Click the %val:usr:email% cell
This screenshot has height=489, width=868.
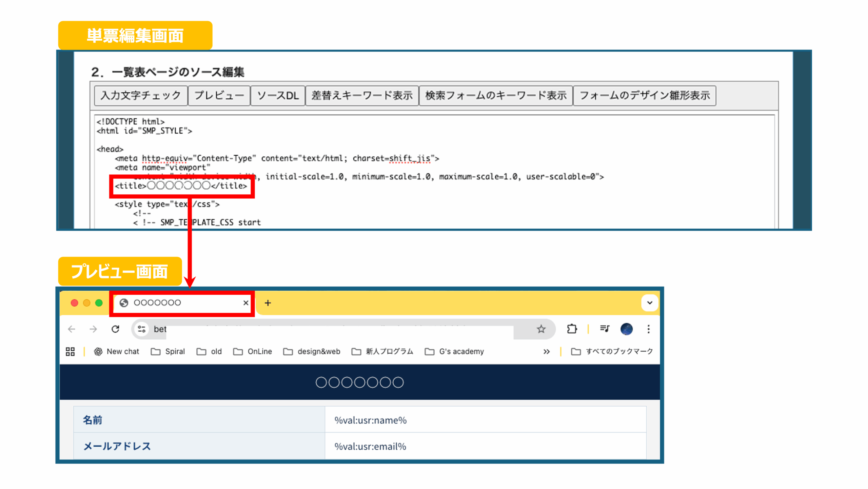click(x=486, y=446)
